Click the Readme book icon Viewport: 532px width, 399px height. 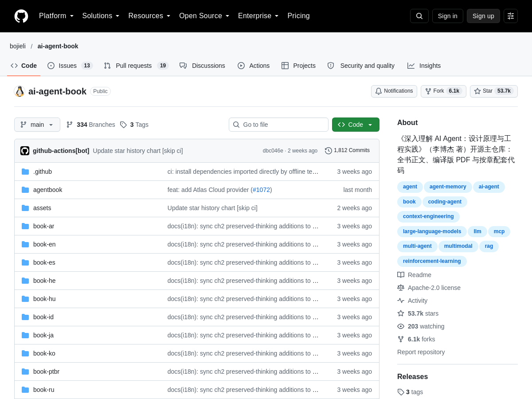click(x=401, y=275)
